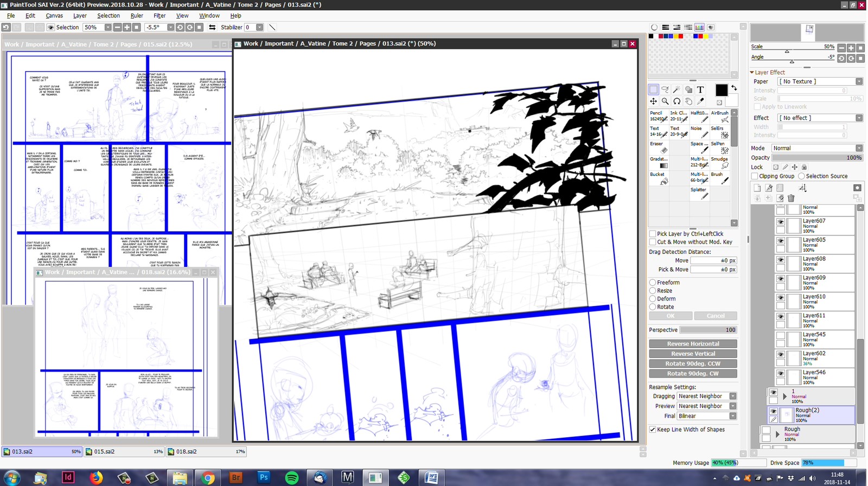868x486 pixels.
Task: Choose the Gradation tool preset
Action: (659, 162)
